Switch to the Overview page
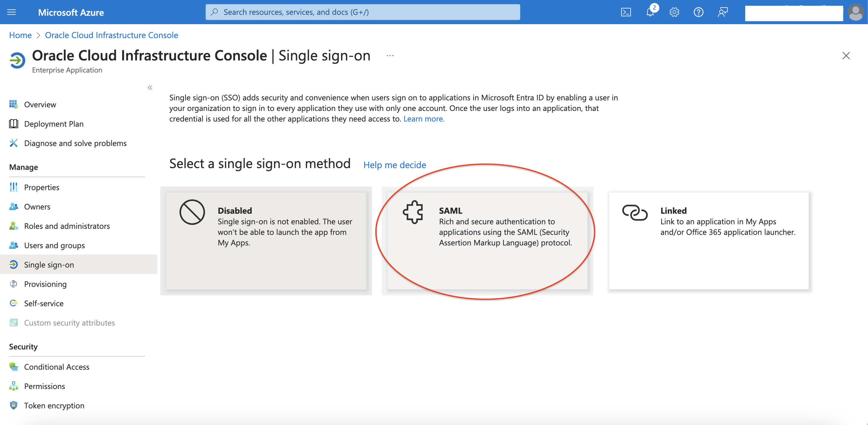The image size is (868, 425). tap(40, 104)
